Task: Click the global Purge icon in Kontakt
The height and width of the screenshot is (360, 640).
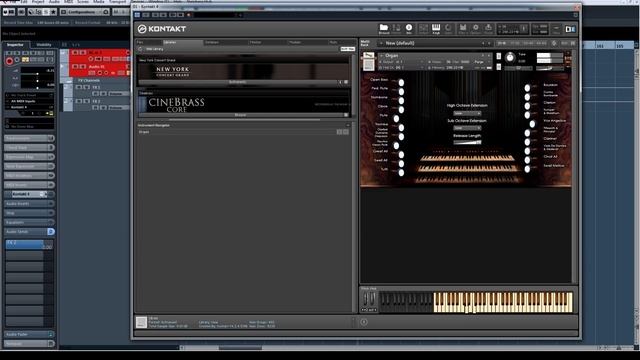Action: point(488,29)
